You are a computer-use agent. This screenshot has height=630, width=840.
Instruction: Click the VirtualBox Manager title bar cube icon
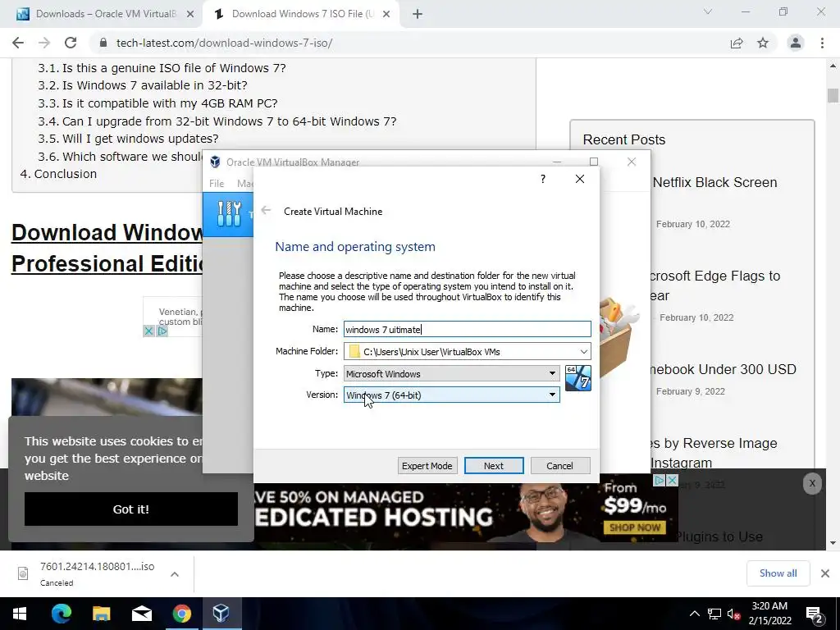pos(215,162)
